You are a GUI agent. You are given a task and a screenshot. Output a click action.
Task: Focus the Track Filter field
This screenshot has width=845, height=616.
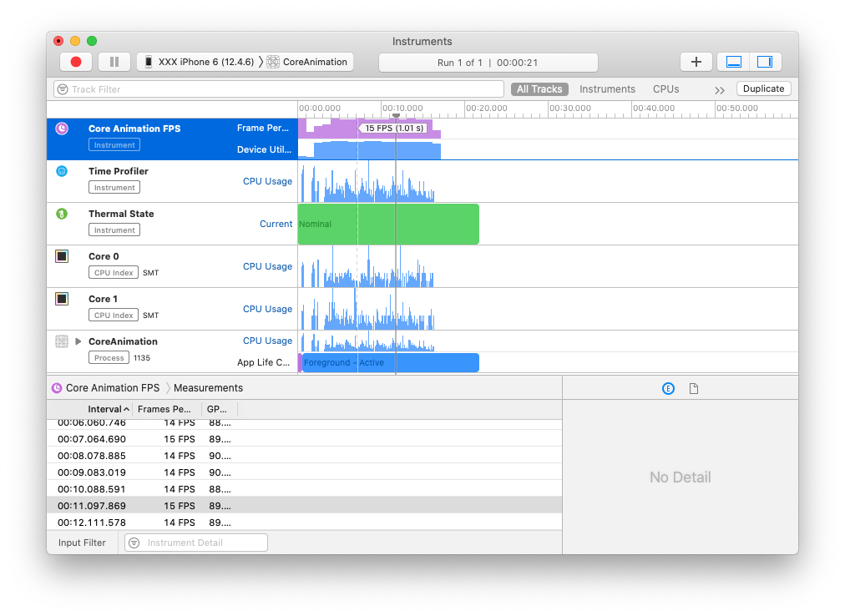pos(279,89)
